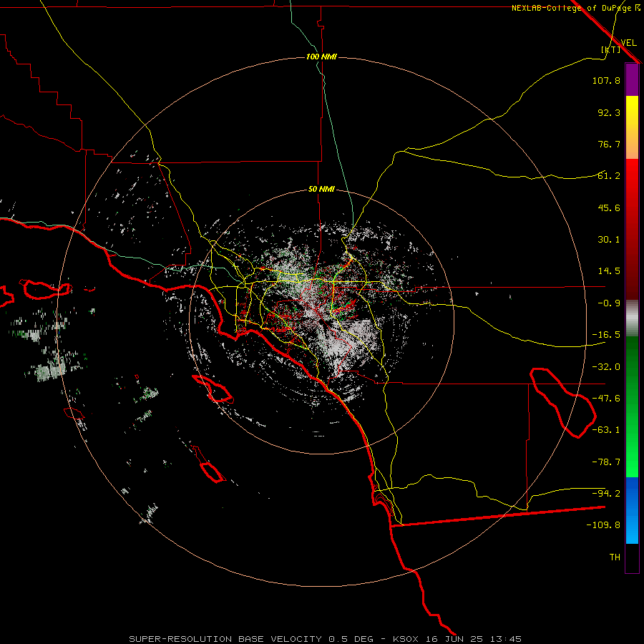This screenshot has height=644, width=644.
Task: Click the 30.1 velocity scale value
Action: [609, 240]
